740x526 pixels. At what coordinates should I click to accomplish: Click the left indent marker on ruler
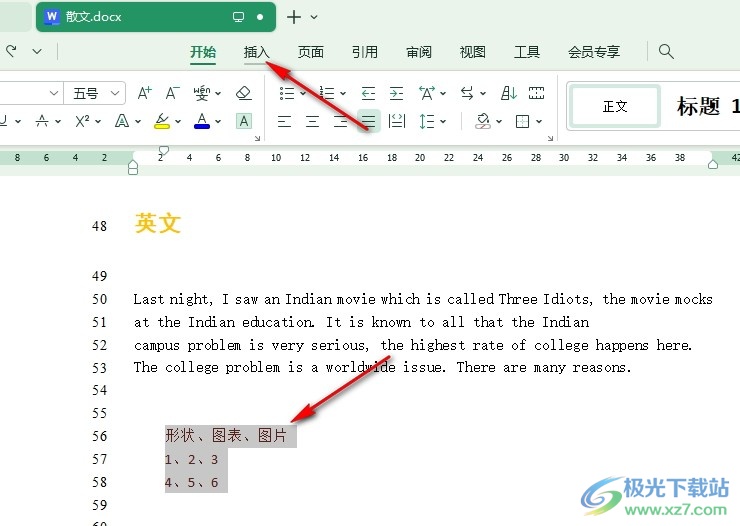pyautogui.click(x=133, y=167)
